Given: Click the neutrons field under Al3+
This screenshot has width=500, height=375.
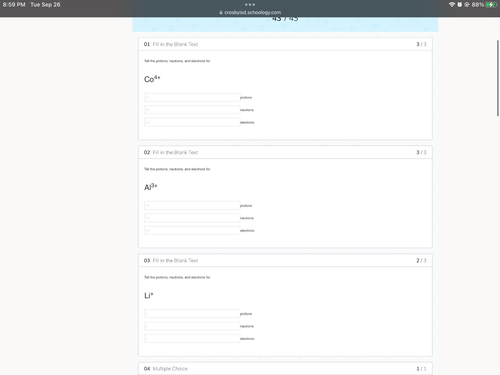Looking at the screenshot, I should pos(192,218).
